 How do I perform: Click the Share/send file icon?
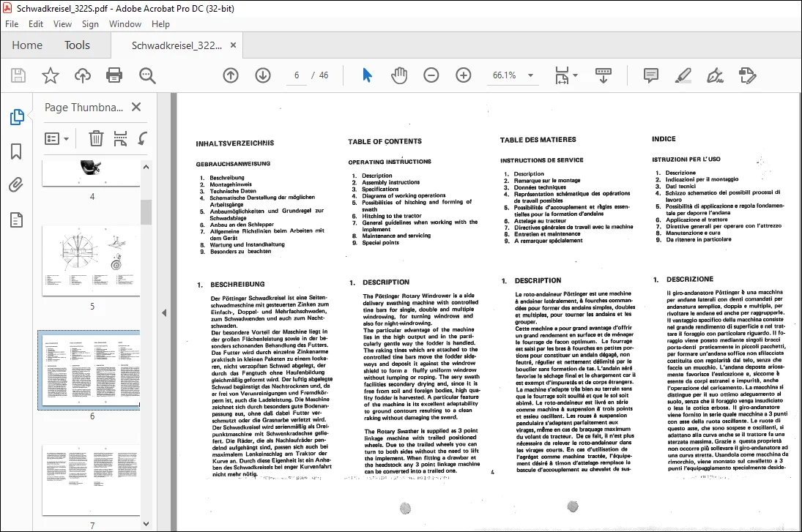point(747,75)
